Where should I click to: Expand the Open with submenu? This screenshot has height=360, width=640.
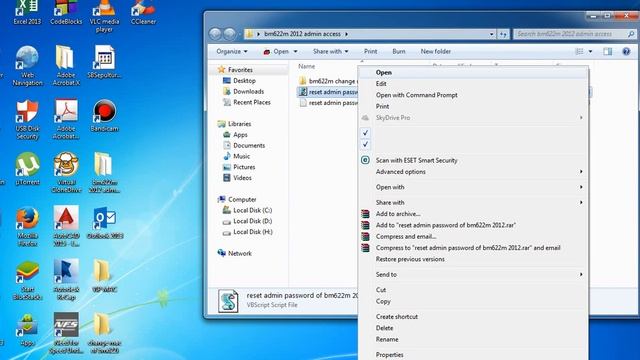(x=473, y=187)
